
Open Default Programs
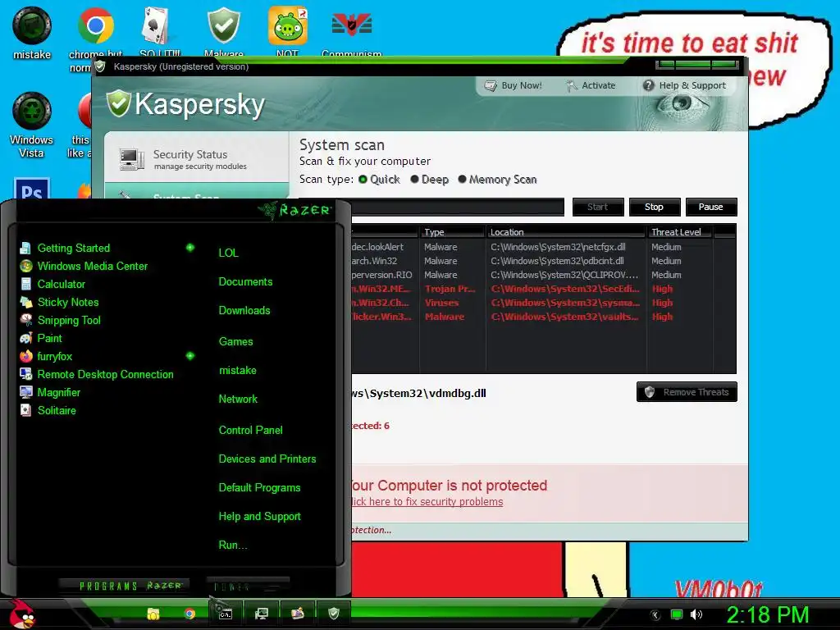click(259, 488)
